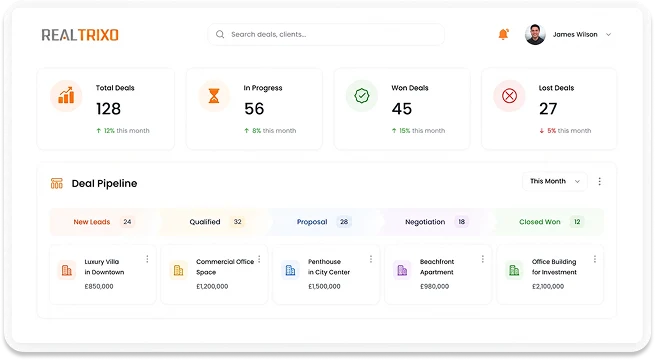Image resolution: width=655 pixels, height=360 pixels.
Task: Click James Wilson profile avatar
Action: (x=535, y=34)
